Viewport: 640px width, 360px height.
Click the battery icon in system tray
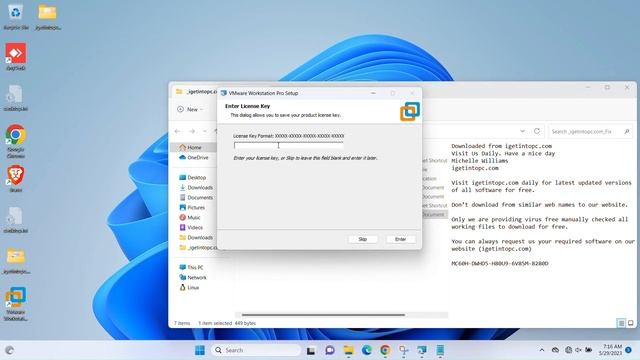[x=588, y=350]
